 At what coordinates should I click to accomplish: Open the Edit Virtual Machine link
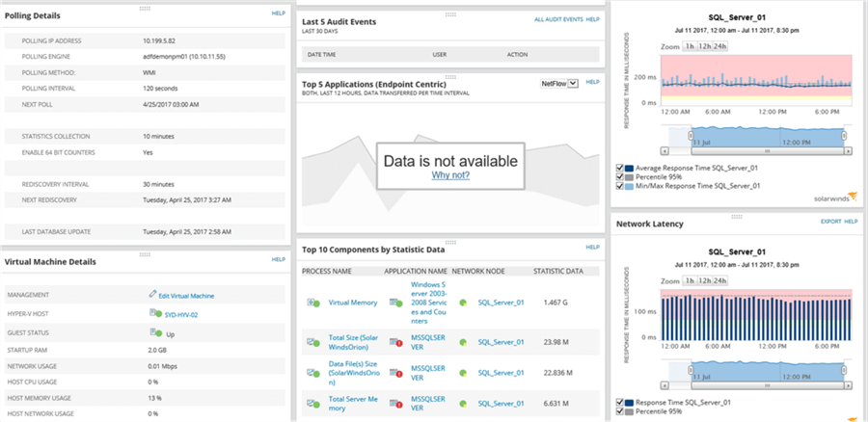pyautogui.click(x=186, y=296)
